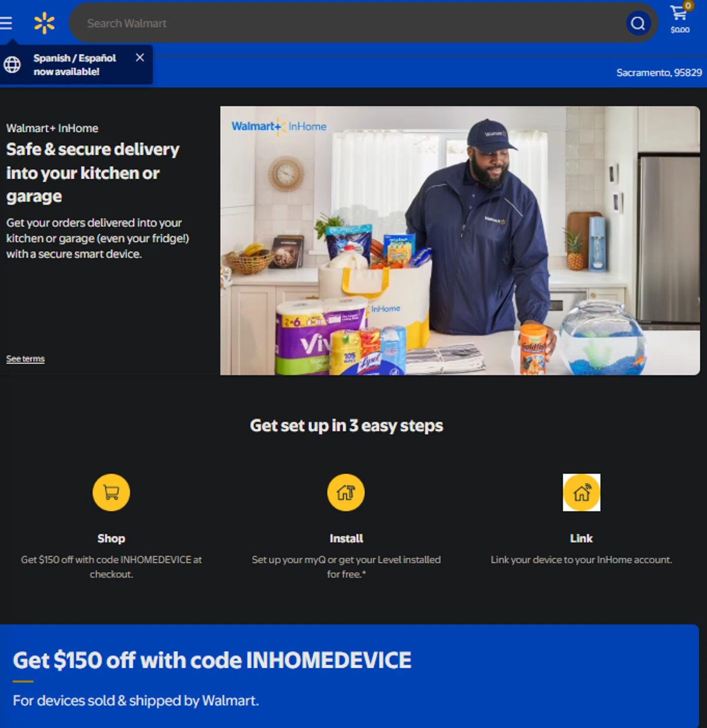Click the Walmart+ InHome hero image
707x728 pixels.
(x=460, y=241)
